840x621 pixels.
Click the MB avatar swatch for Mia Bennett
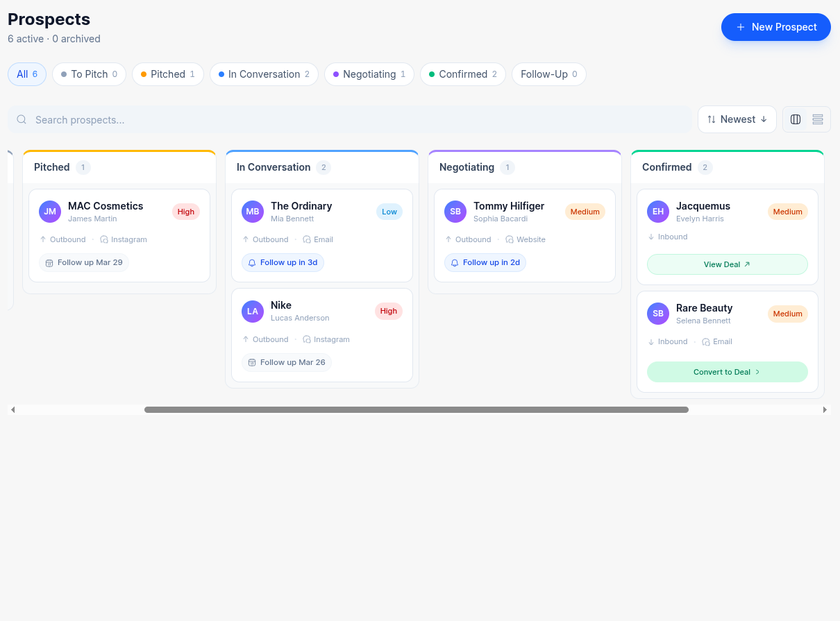(252, 211)
